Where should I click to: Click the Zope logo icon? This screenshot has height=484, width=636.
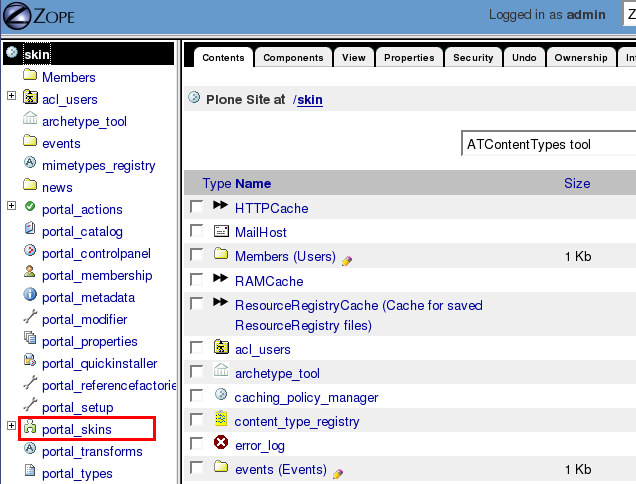17,16
